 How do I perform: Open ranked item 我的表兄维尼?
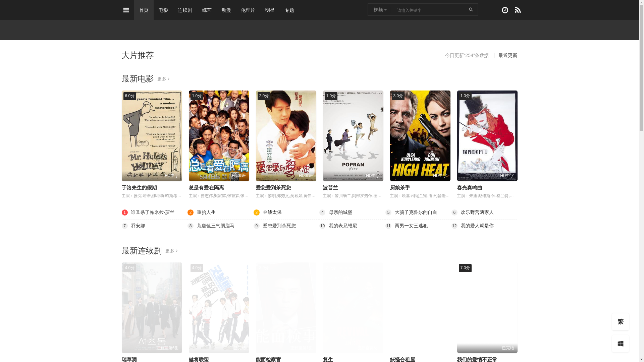[343, 226]
